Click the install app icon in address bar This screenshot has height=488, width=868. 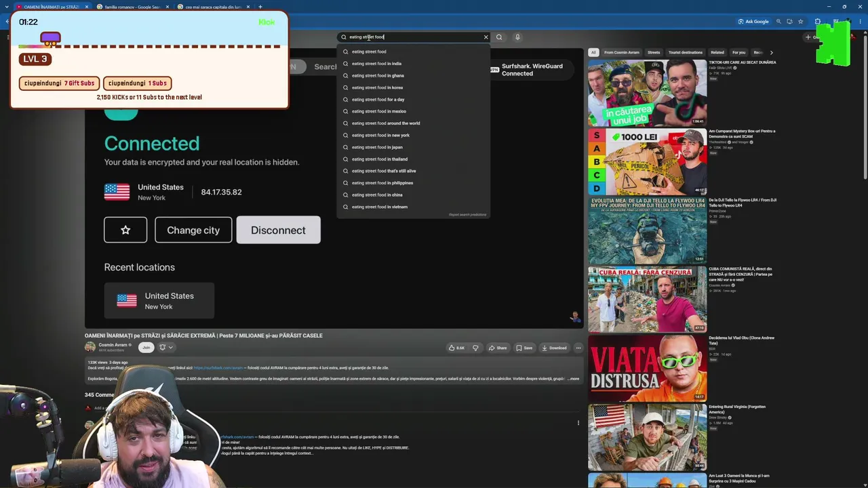click(789, 22)
